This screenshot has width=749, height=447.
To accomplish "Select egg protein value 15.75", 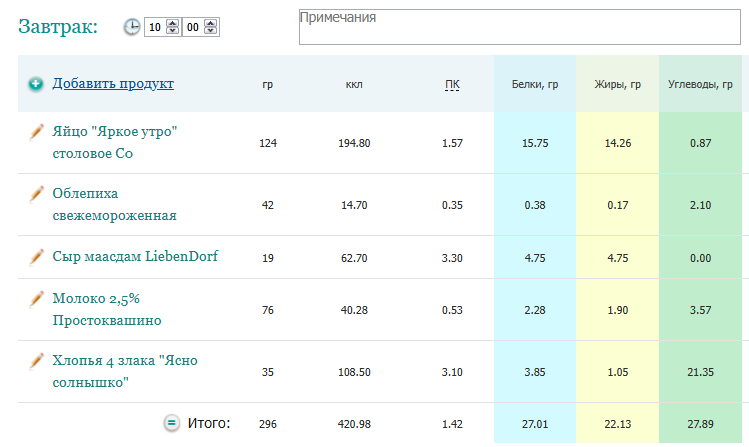I will click(535, 143).
